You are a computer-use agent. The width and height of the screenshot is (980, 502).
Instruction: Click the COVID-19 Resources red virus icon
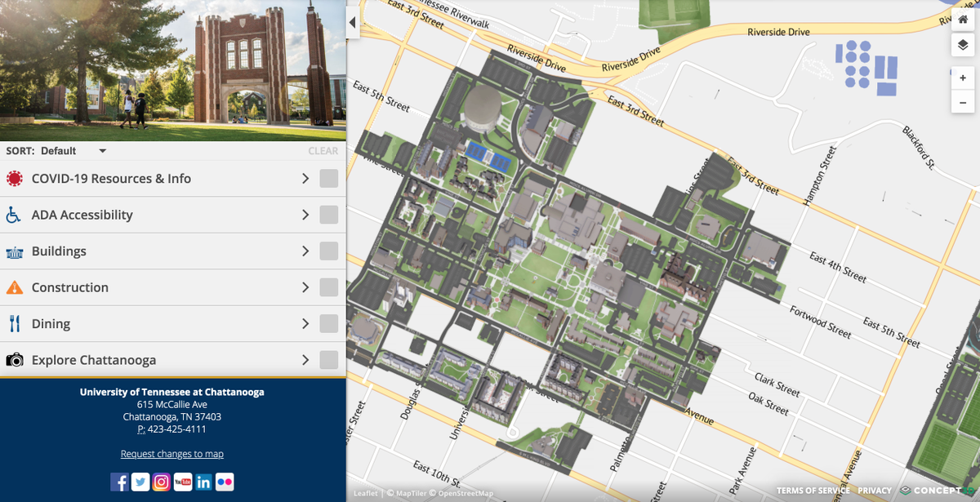click(15, 178)
